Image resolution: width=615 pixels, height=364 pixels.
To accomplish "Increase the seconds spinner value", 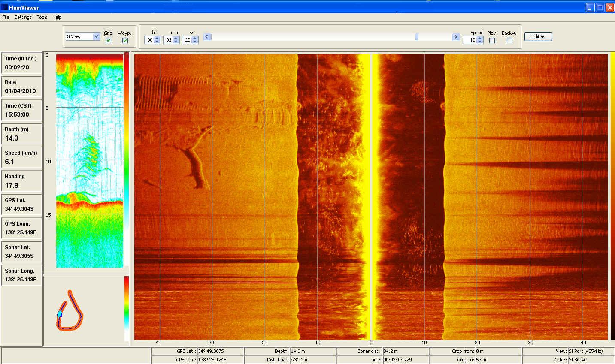I will point(195,38).
